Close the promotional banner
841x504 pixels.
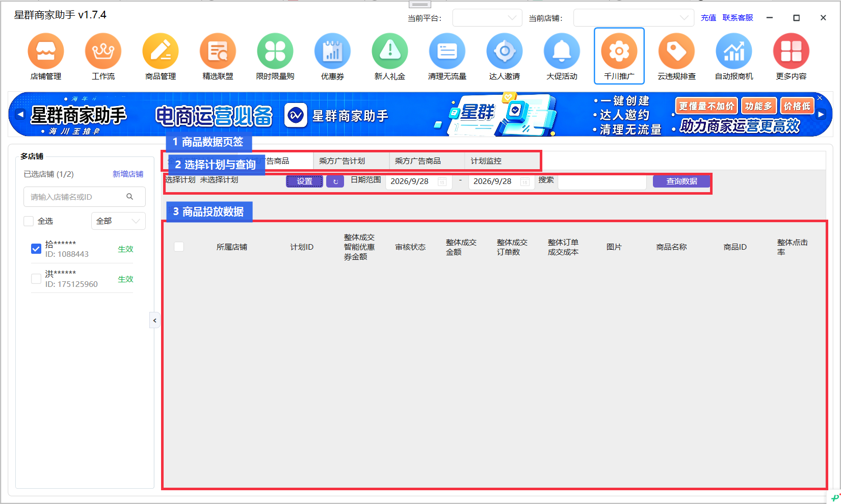[820, 98]
